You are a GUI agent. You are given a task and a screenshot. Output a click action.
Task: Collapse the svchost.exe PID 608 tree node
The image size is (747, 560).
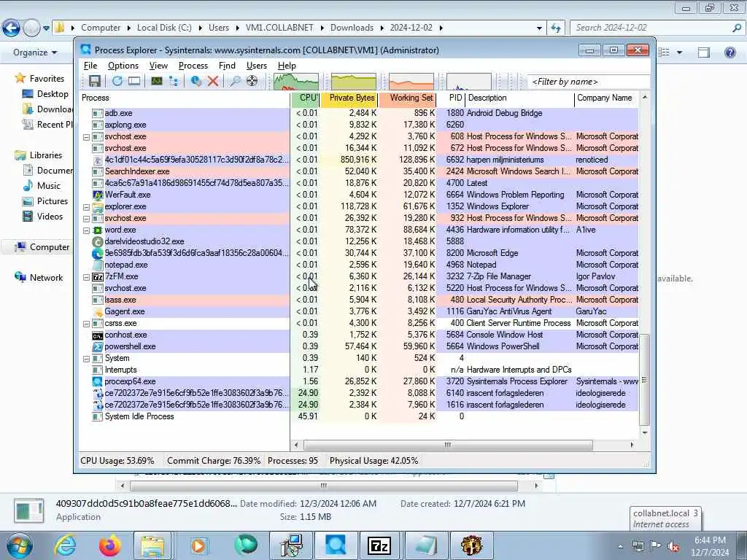coord(86,137)
